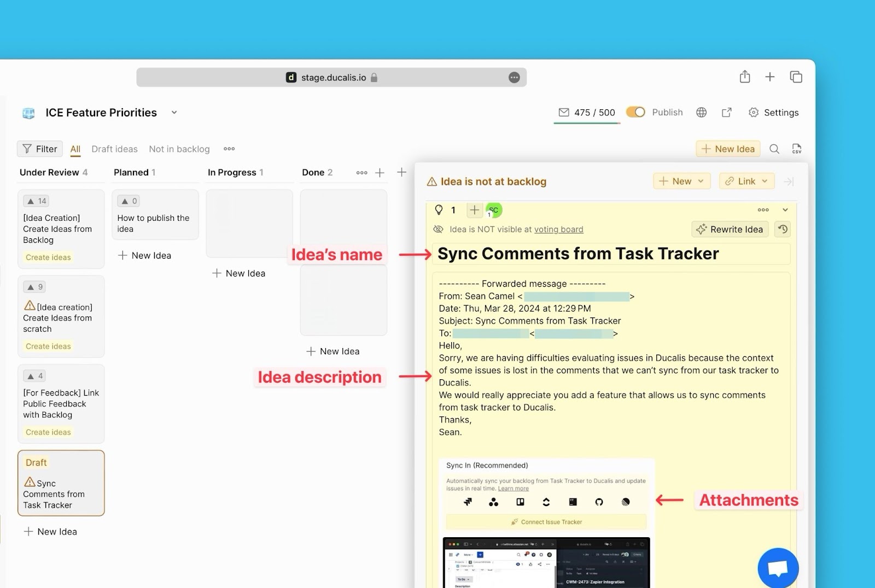Click the hidden-eye visibility indicator on the idea

439,229
